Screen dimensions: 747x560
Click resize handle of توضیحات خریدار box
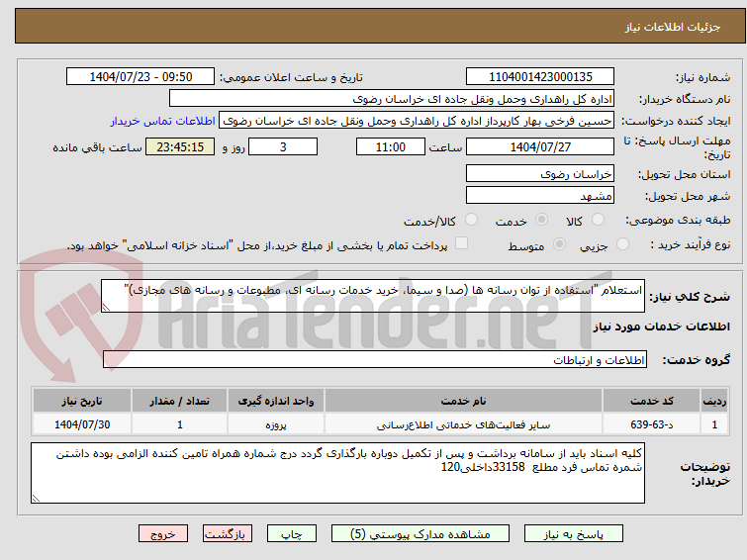[x=36, y=499]
